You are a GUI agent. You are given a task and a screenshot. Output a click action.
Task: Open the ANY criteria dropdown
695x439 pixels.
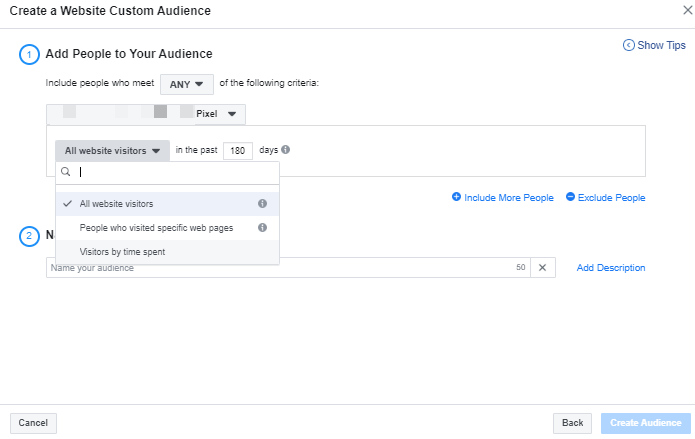click(186, 84)
